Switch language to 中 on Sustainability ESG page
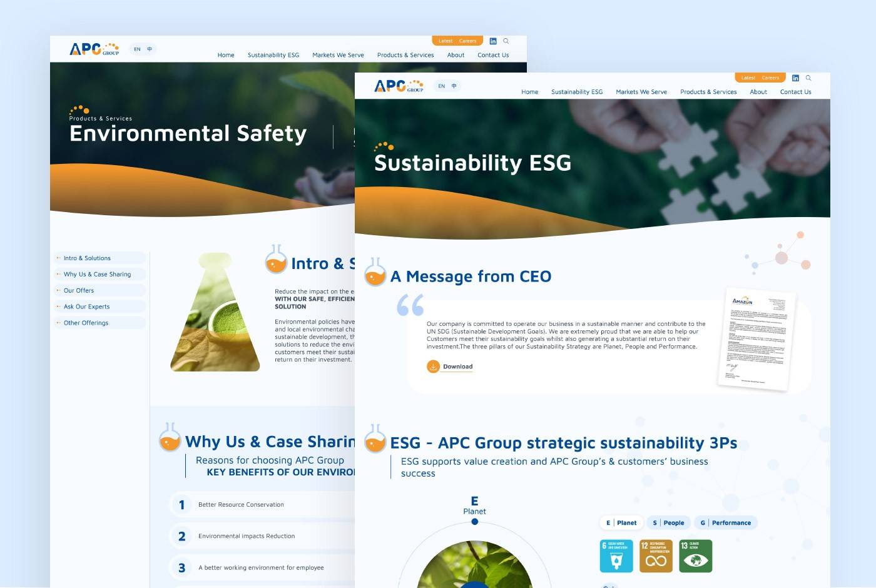This screenshot has height=588, width=876. pyautogui.click(x=454, y=86)
